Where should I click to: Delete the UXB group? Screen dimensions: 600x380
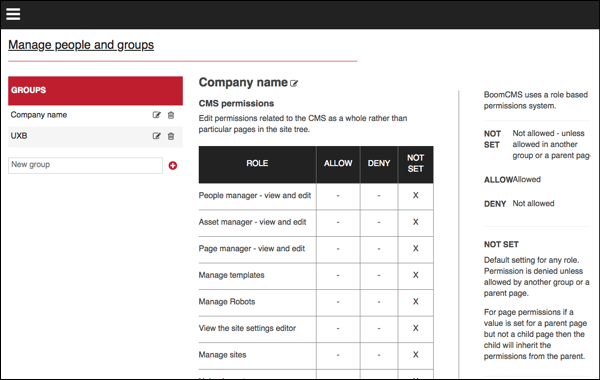click(171, 136)
